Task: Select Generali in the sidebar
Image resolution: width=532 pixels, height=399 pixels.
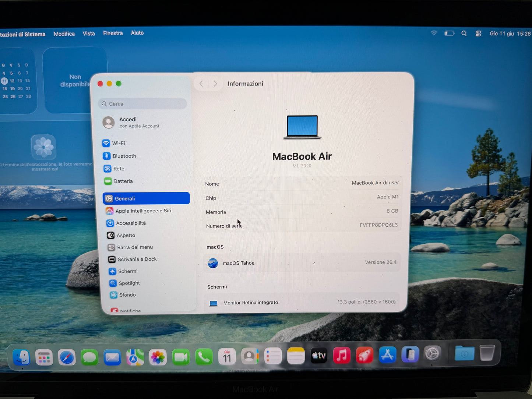Action: click(146, 198)
